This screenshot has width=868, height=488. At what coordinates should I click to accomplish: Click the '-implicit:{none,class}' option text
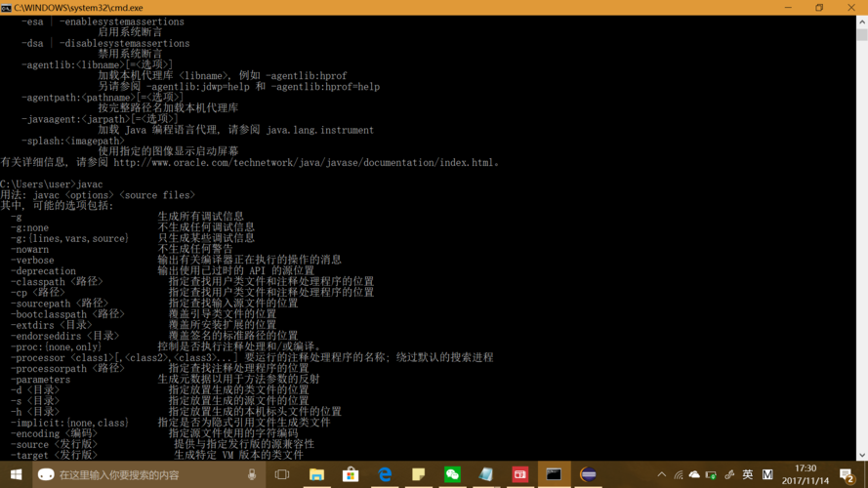point(69,423)
